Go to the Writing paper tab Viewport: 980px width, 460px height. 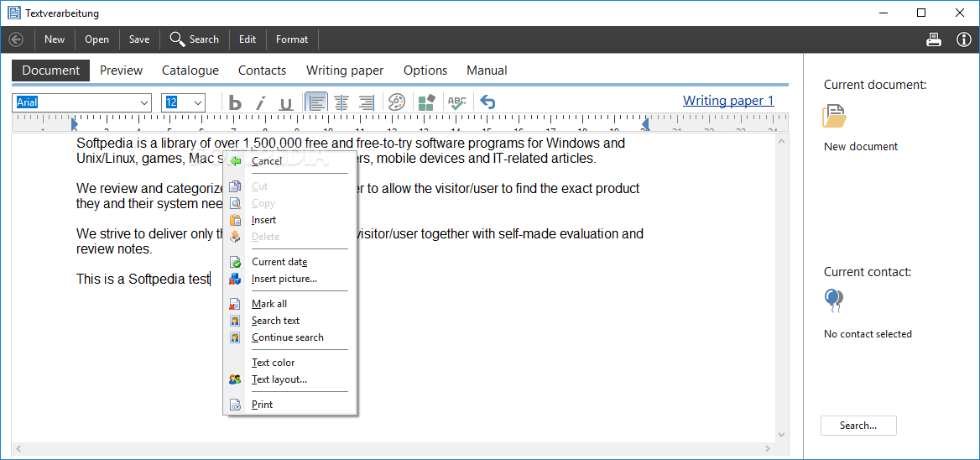344,71
